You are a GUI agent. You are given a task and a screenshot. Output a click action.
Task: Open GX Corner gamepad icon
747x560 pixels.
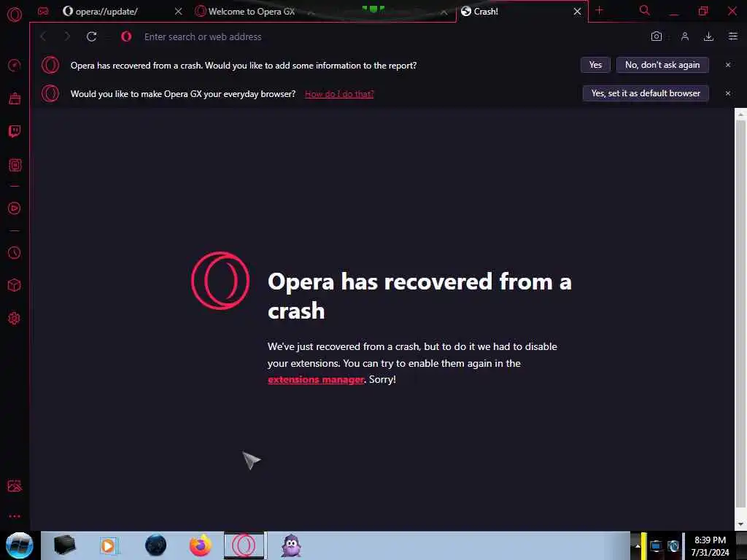pos(43,11)
